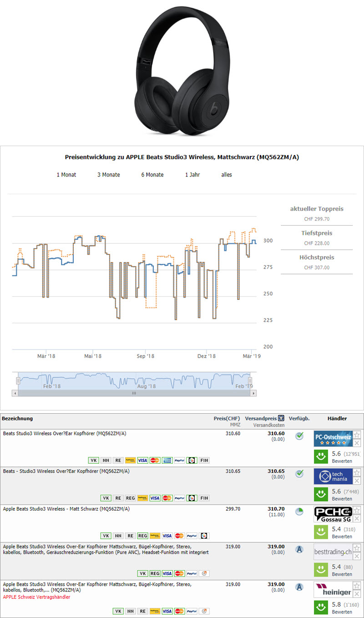Click PC-Ostschweiz green smiley rating icon
The width and height of the screenshot is (364, 618).
pos(322,457)
